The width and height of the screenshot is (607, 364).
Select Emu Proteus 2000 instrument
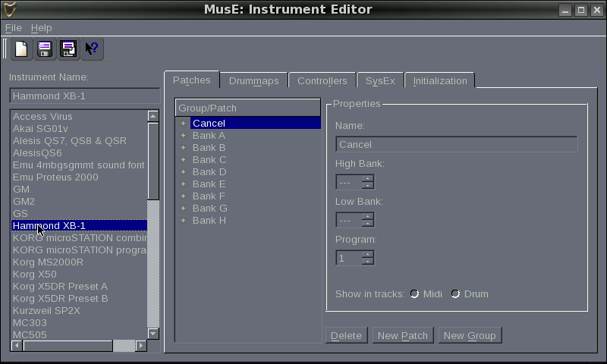tap(79, 177)
